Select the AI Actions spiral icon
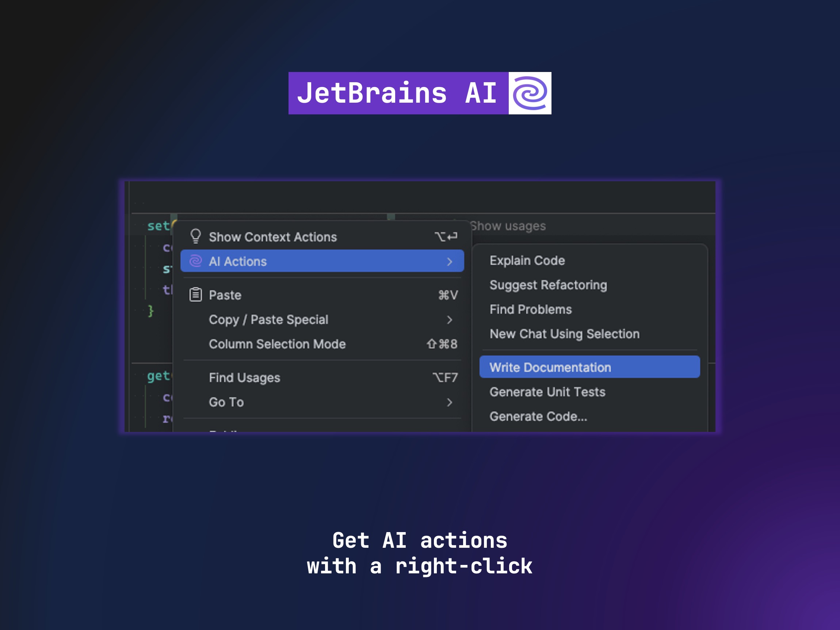 pyautogui.click(x=196, y=261)
